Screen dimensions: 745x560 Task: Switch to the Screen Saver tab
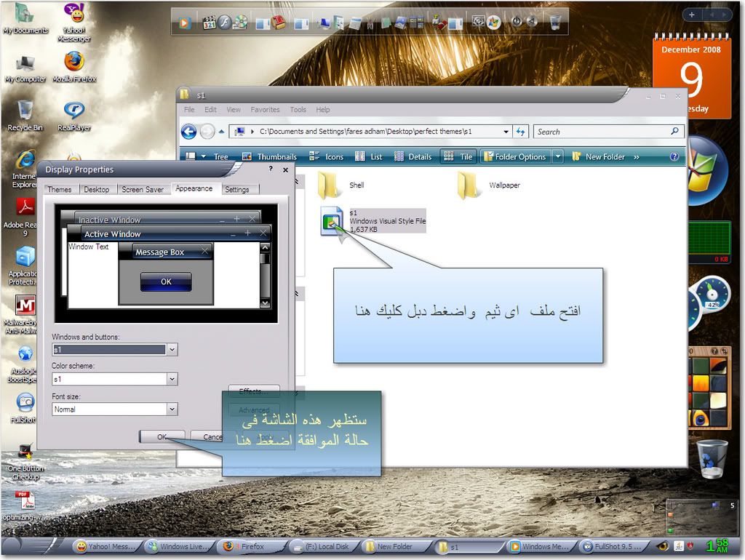[x=143, y=189]
